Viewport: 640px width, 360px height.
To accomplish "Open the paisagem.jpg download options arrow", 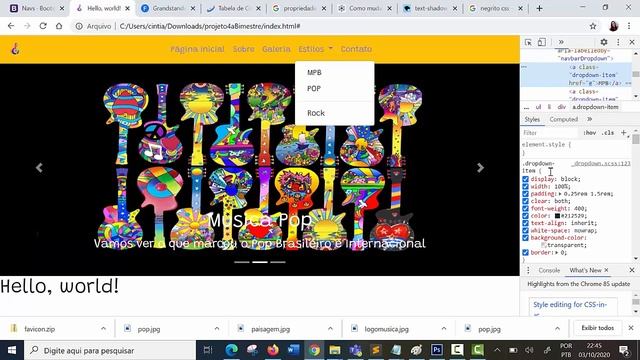I will tap(330, 329).
